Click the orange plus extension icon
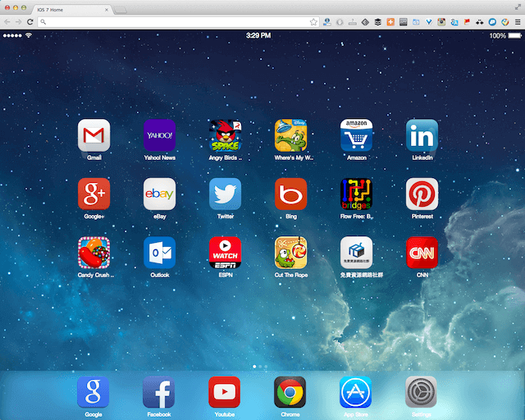Viewport: 525px width, 420px height. click(390, 22)
